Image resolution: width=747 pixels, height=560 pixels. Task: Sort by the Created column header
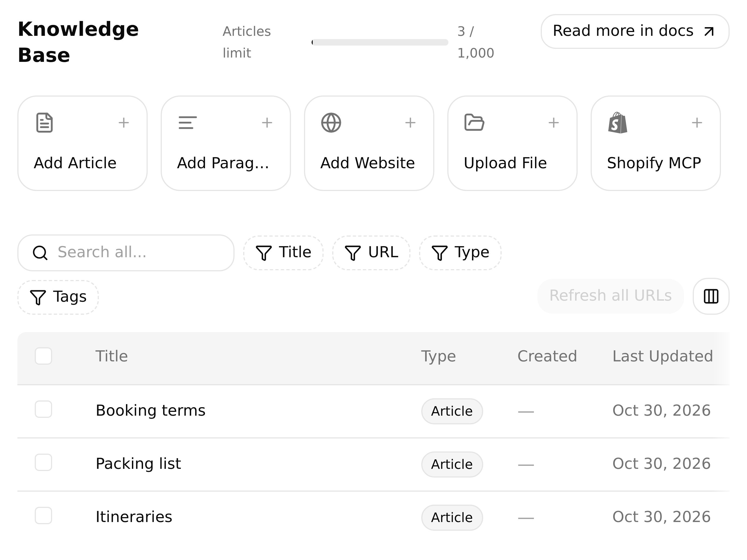[x=547, y=356]
